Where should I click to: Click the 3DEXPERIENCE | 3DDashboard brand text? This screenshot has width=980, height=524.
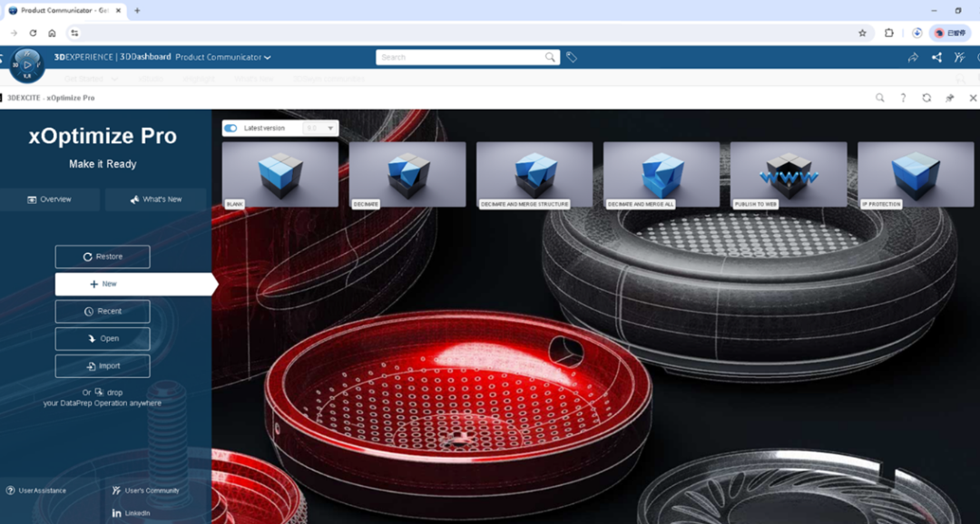tap(113, 57)
